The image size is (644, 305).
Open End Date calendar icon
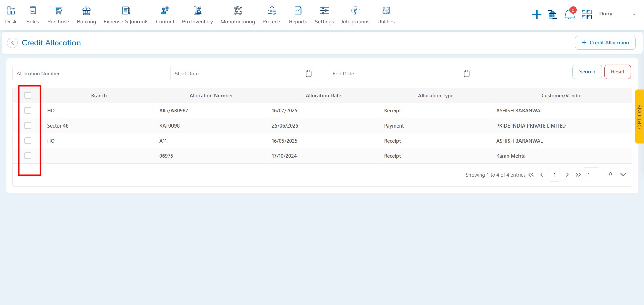467,73
